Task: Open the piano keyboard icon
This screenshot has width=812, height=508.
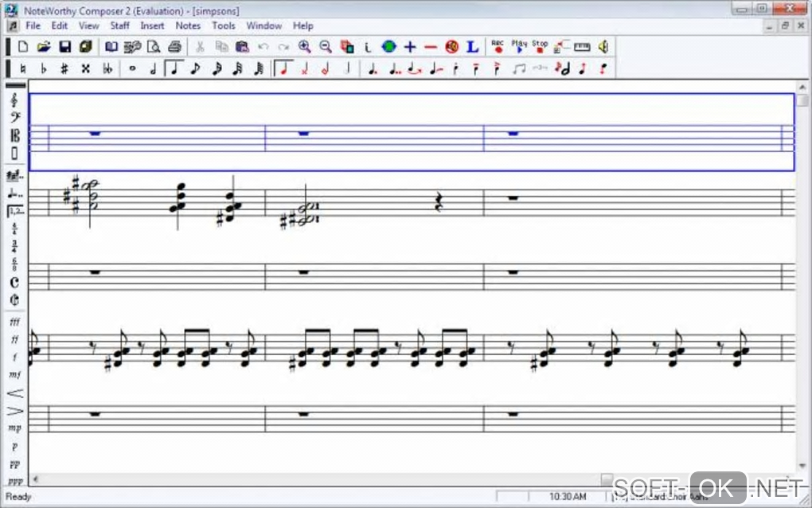Action: coord(582,47)
